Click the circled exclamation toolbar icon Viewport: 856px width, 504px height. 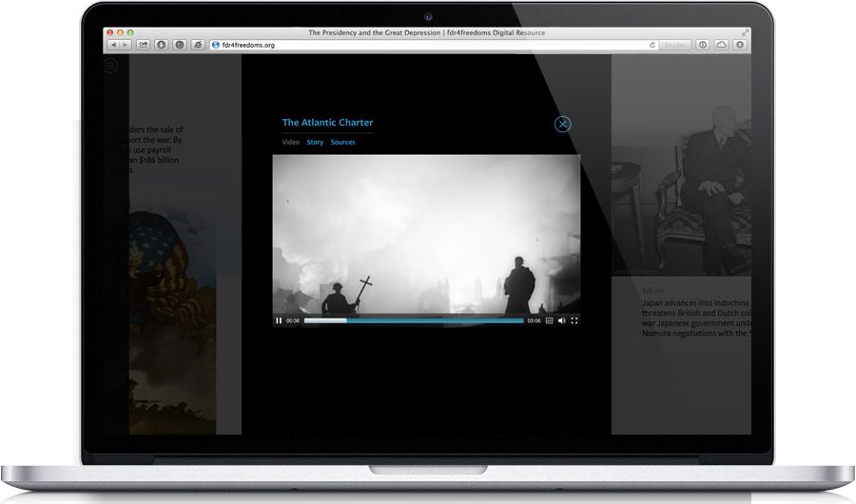click(703, 45)
